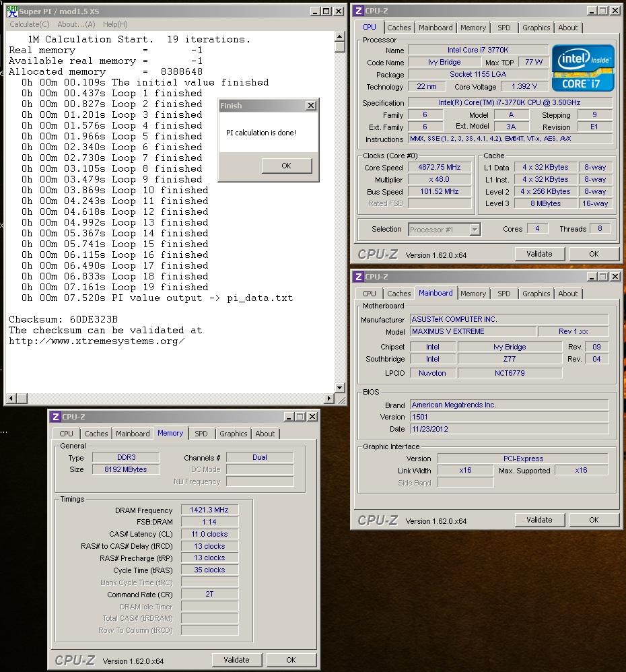626x672 pixels.
Task: Switch to Graphics tab in the Mainboard window
Action: click(536, 294)
